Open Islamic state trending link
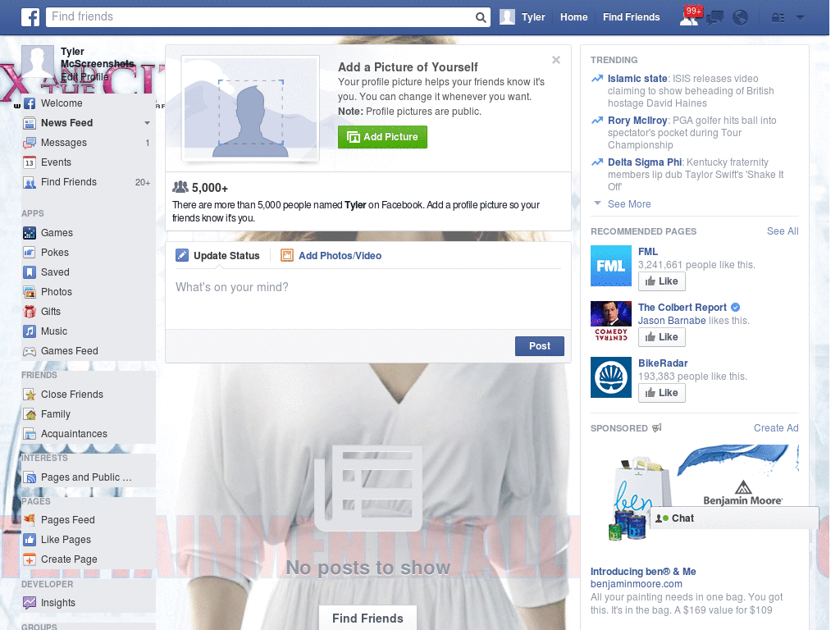840x630 pixels. pyautogui.click(x=637, y=78)
